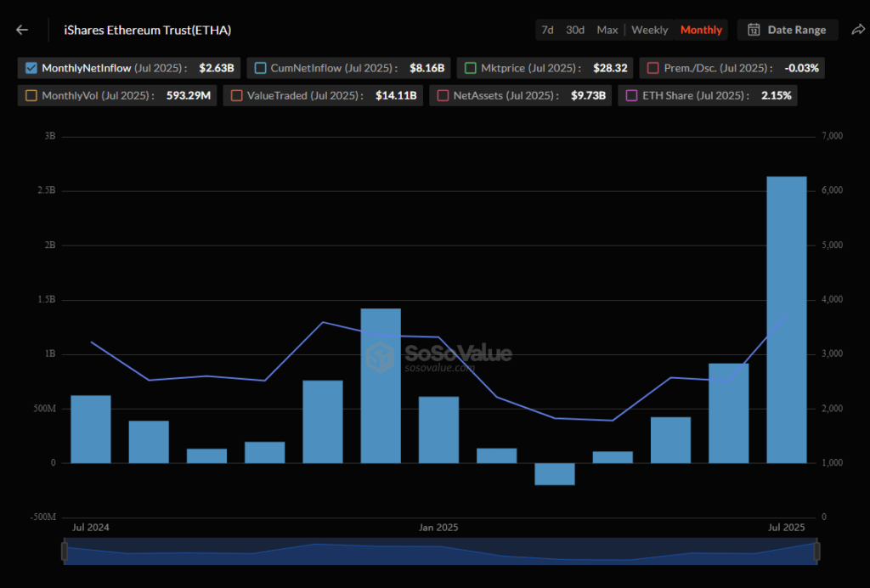Click the $28.32 Mktprice value
The width and height of the screenshot is (870, 588).
610,68
